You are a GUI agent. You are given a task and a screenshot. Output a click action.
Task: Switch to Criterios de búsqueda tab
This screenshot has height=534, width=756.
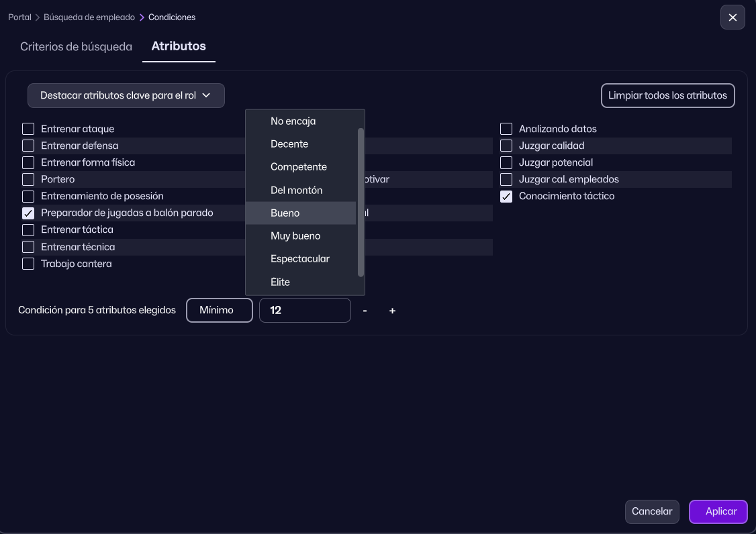click(x=76, y=47)
